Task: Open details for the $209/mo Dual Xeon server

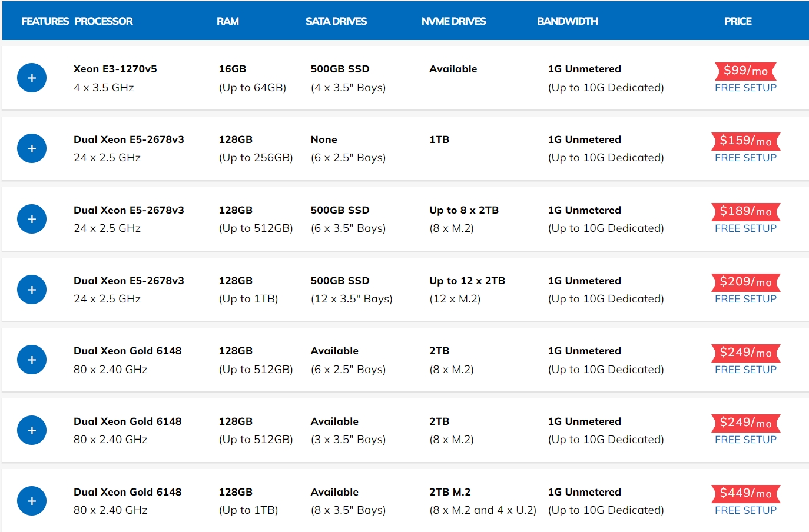Action: (x=32, y=290)
